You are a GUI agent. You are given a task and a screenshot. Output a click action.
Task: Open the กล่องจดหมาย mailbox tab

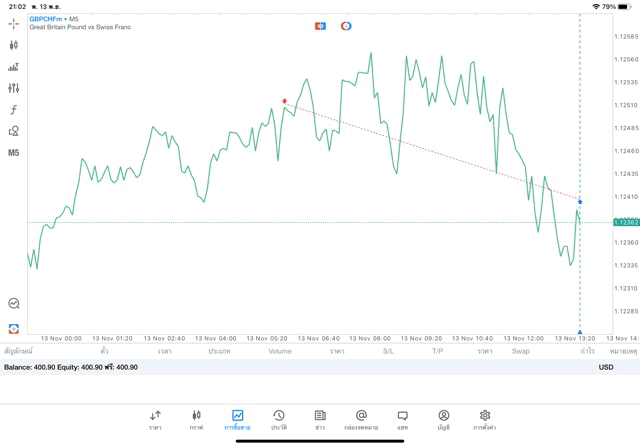(x=361, y=419)
